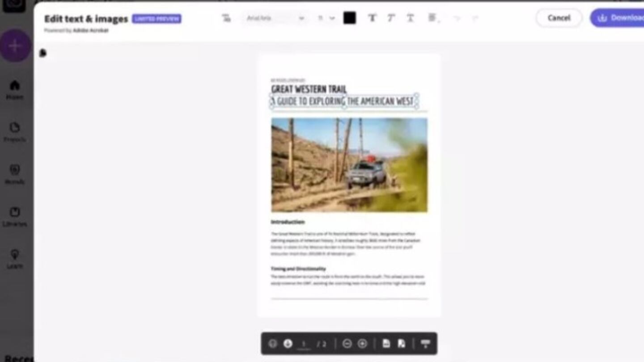This screenshot has width=644, height=362.
Task: Go to Home in the sidebar
Action: pyautogui.click(x=15, y=89)
